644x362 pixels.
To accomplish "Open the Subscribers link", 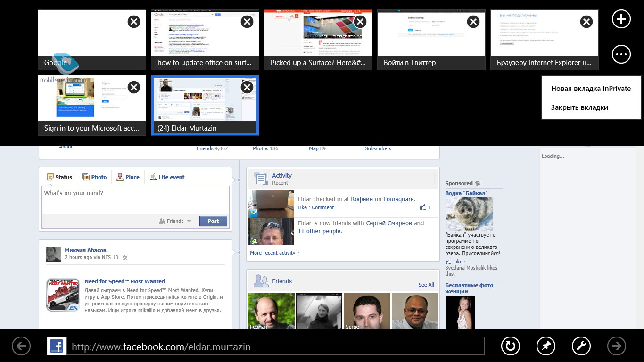I will (378, 148).
